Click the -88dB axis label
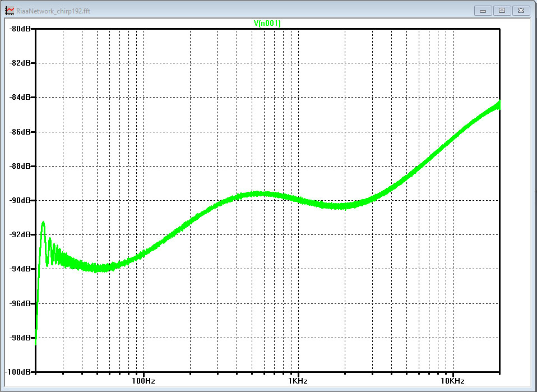 pyautogui.click(x=20, y=166)
